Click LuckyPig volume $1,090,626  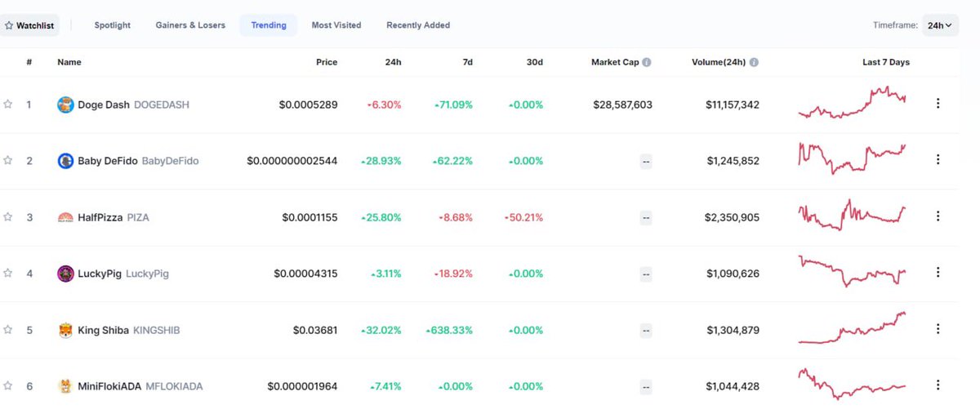733,274
